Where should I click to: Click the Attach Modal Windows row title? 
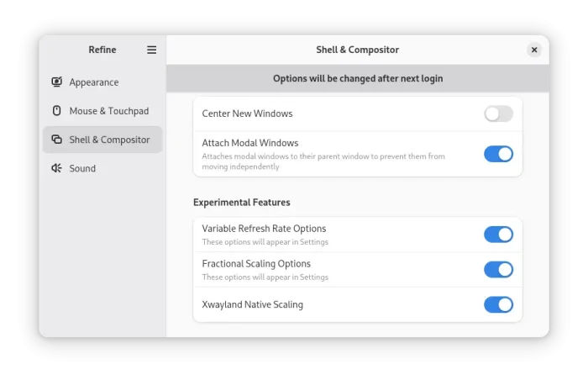(x=250, y=143)
